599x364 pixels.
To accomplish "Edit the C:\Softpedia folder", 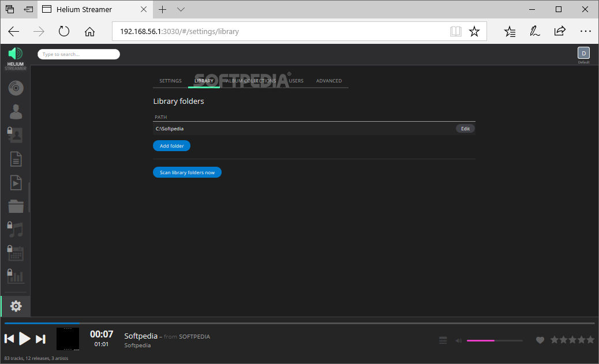I will click(465, 129).
